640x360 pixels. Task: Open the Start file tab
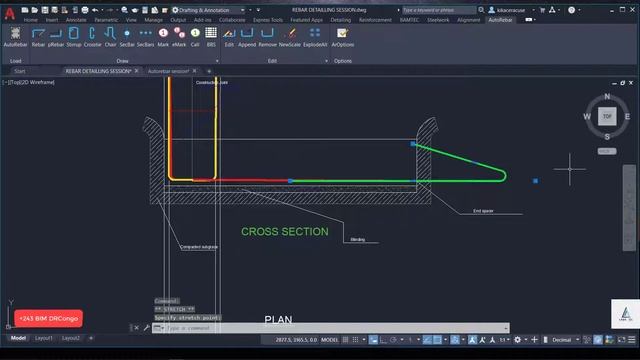[20, 71]
